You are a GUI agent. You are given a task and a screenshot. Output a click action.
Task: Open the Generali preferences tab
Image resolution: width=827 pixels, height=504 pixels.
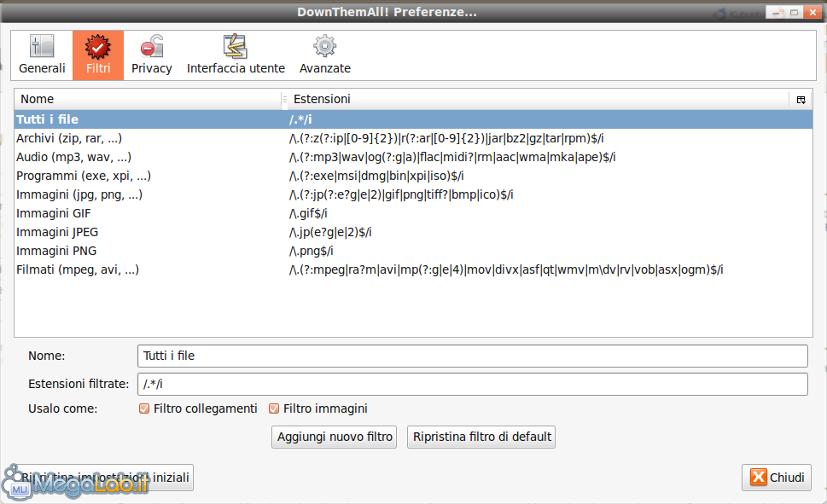pos(42,55)
